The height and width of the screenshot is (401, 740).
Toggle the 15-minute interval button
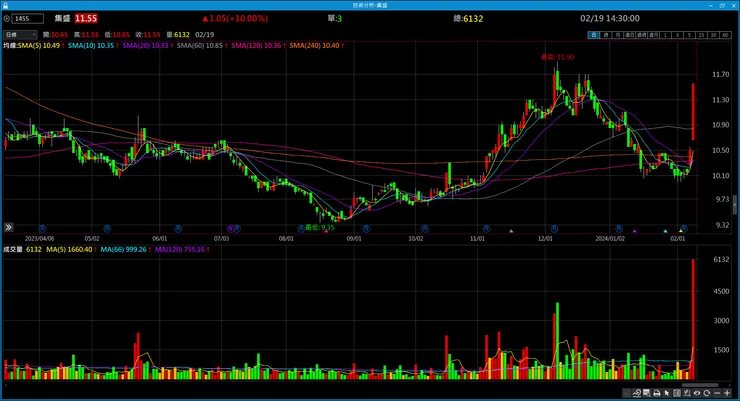point(701,35)
